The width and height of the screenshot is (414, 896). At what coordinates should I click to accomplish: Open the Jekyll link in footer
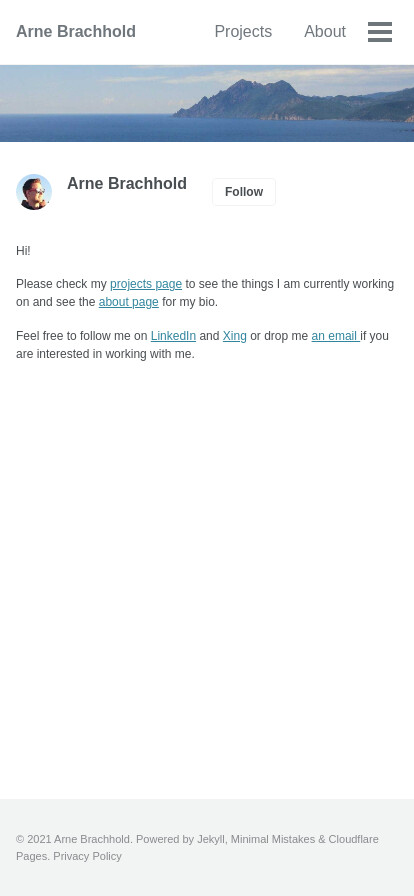[x=211, y=839]
